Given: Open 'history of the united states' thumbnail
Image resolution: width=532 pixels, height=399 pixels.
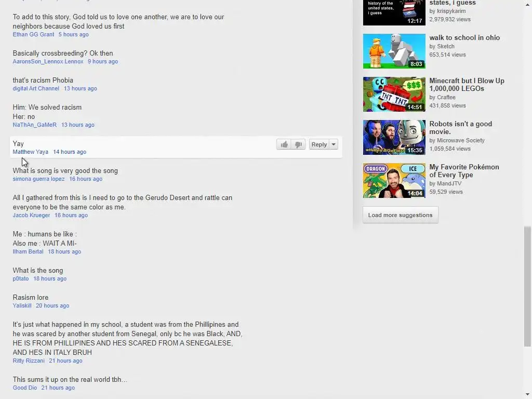Looking at the screenshot, I should 394,12.
